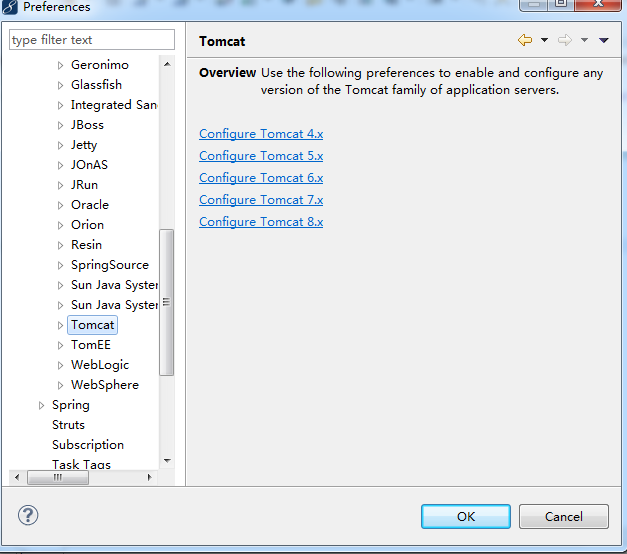Open Configure Tomcat 7.x link
Viewport: 627px width, 554px height.
click(261, 200)
